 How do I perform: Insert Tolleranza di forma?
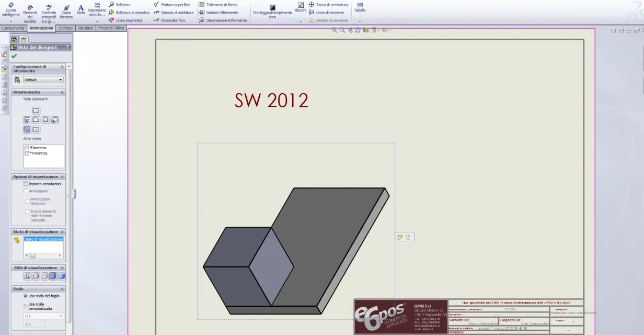tap(218, 5)
